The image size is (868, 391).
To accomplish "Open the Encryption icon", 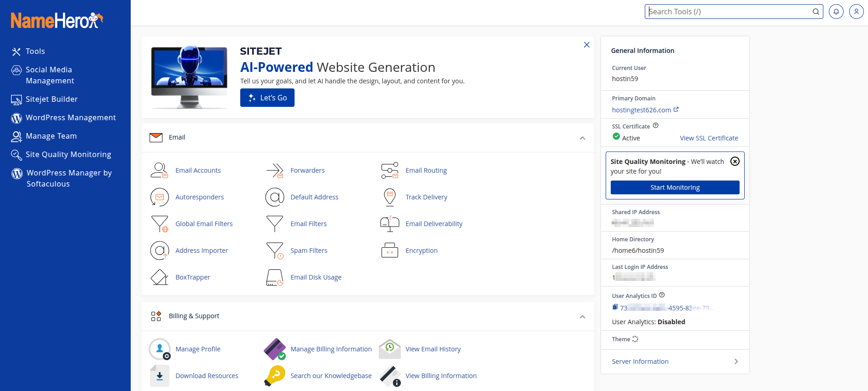I will click(x=390, y=251).
